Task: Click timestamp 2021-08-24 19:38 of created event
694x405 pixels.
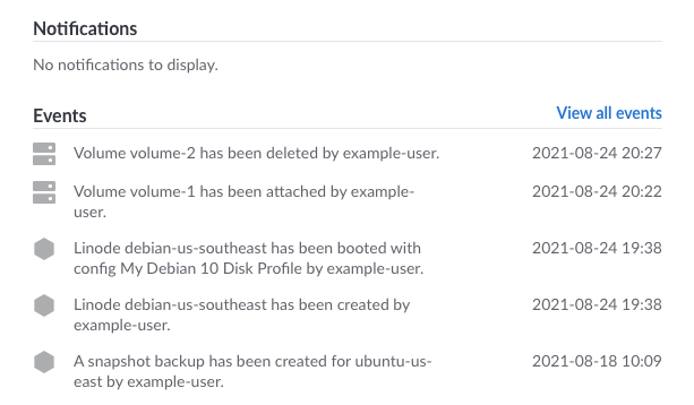Action: 596,305
